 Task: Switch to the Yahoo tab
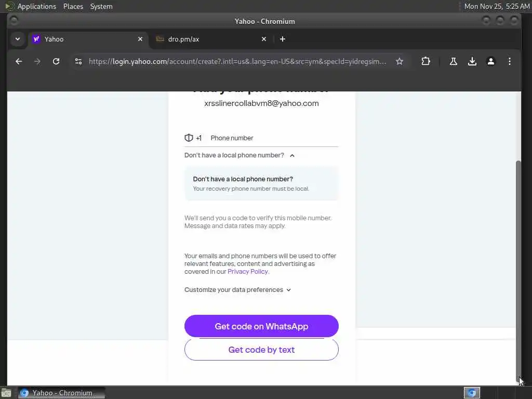[x=88, y=39]
